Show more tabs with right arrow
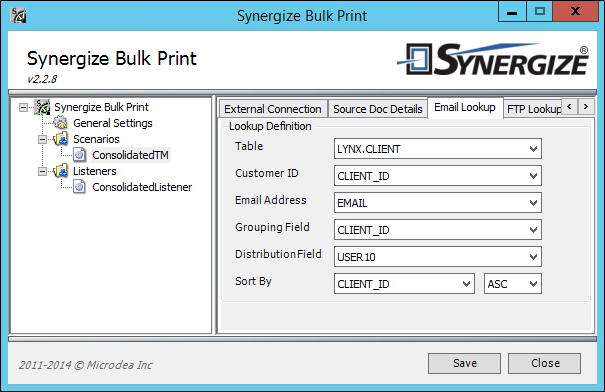The image size is (605, 392). point(586,106)
